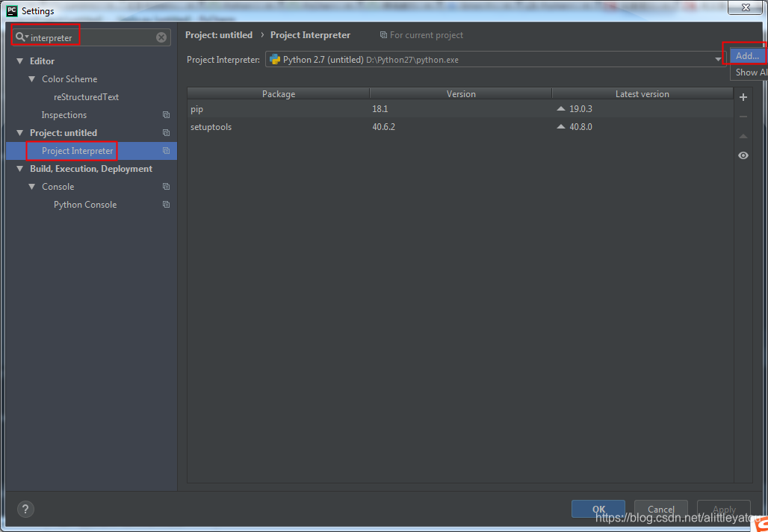Screen dimensions: 768x532
Task: Collapse the Console tree node
Action: [32, 187]
